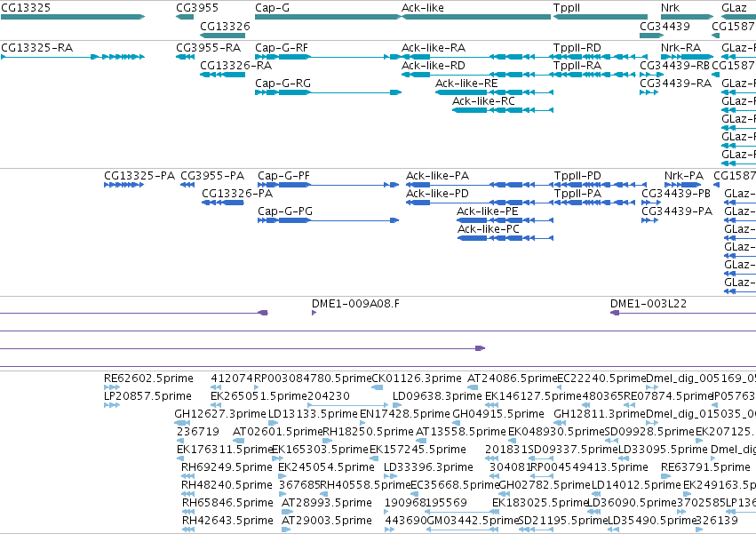Click the RE62602.5prime EST label

coord(148,379)
